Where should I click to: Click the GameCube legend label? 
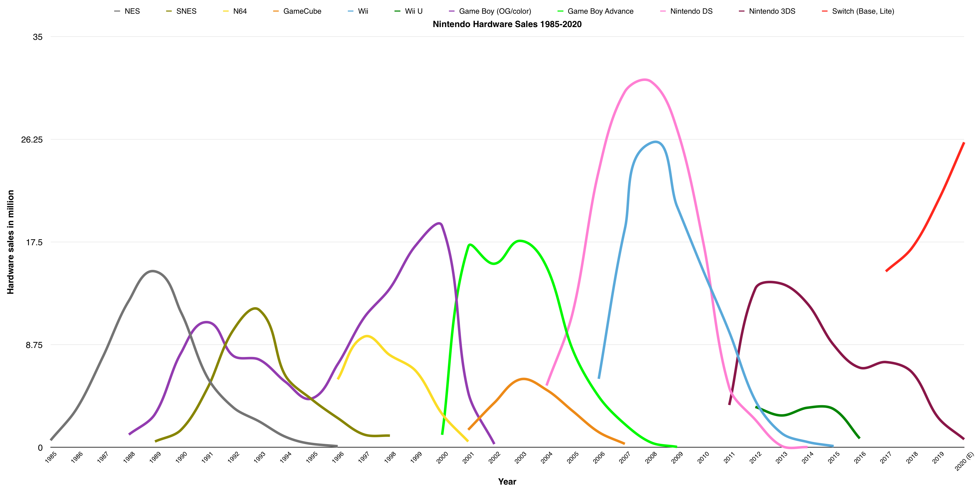[x=302, y=11]
